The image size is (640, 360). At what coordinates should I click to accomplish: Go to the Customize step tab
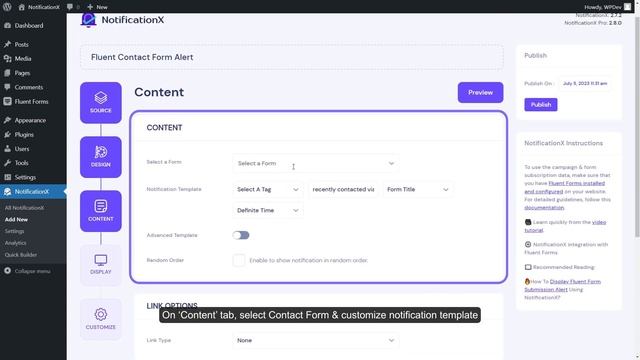pos(101,319)
